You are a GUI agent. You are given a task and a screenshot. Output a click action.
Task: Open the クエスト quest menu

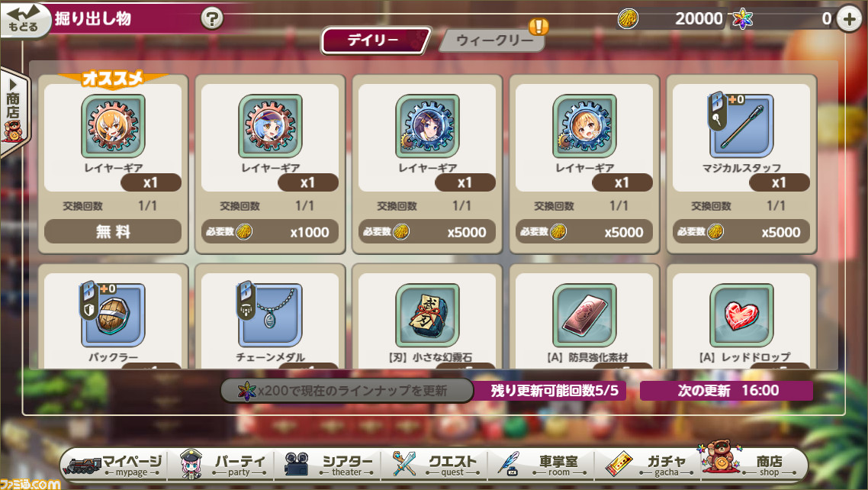click(435, 464)
